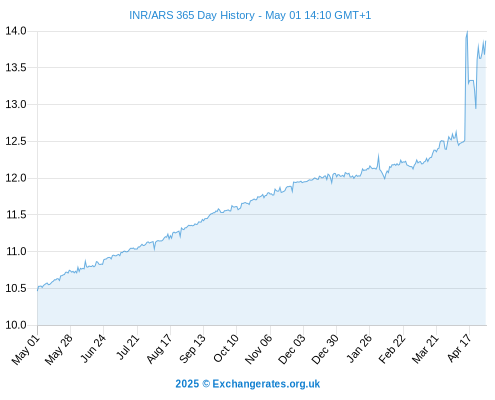Screen dimensions: 495x400
Task: Click the 12.0 y-axis value label
Action: (x=16, y=178)
